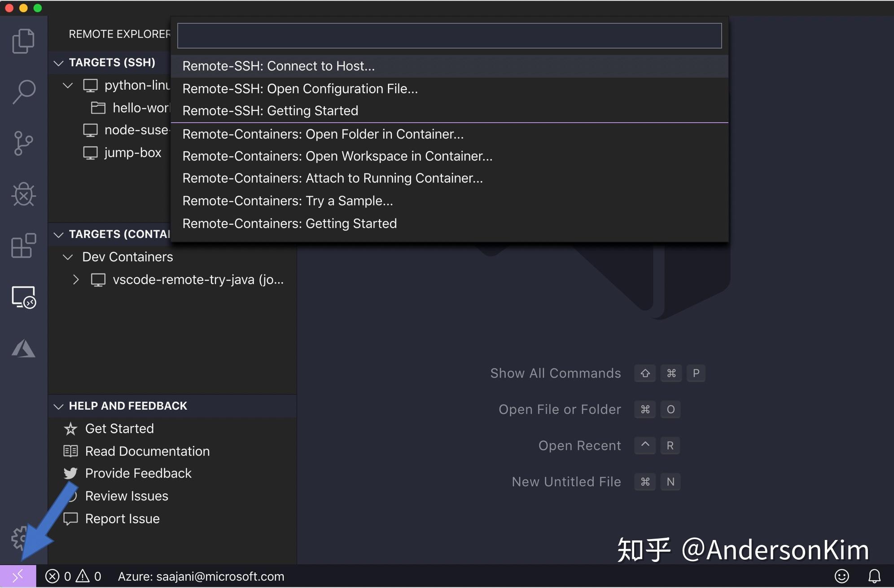Open the Search view
The width and height of the screenshot is (894, 588).
[x=22, y=92]
